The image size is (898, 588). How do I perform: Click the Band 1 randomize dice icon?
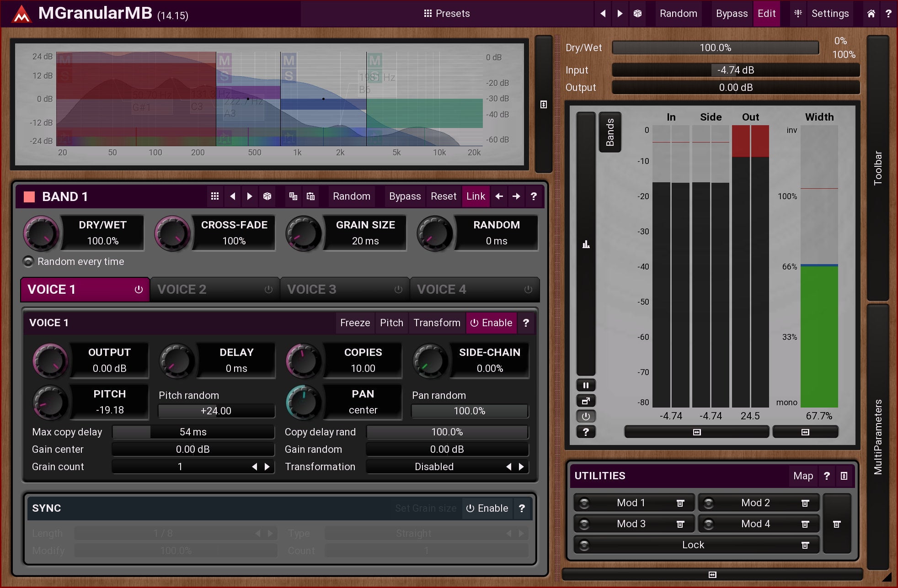click(x=267, y=196)
